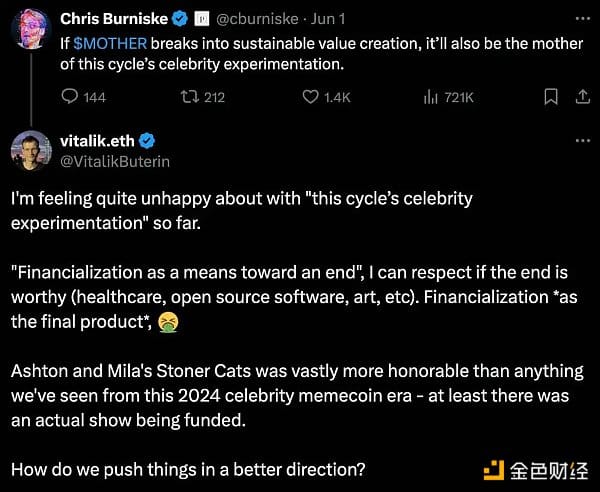Click the Chris Burniske display name
The height and width of the screenshot is (492, 600).
pyautogui.click(x=114, y=19)
